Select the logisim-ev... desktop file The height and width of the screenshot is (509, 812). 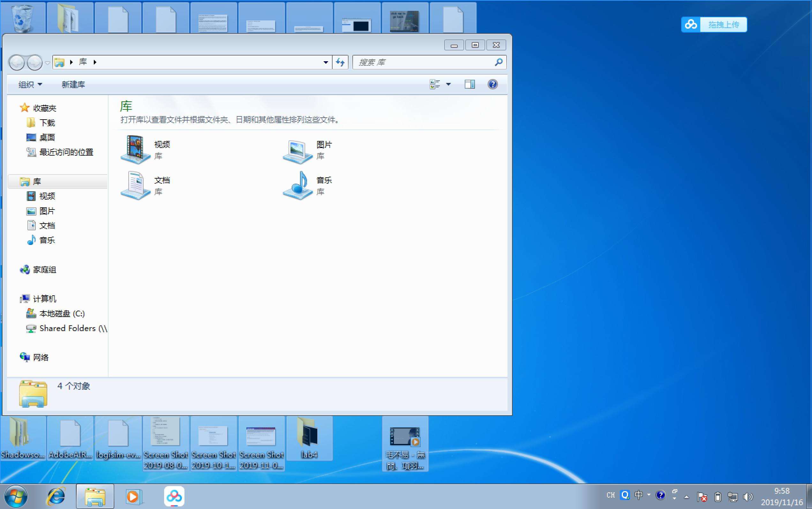[118, 438]
